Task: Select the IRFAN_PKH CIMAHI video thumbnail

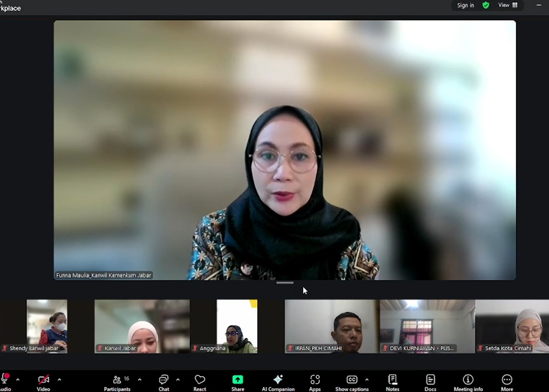Action: [330, 326]
